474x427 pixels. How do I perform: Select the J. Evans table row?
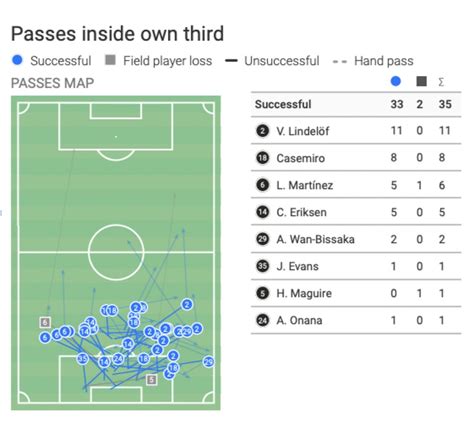[x=356, y=266]
